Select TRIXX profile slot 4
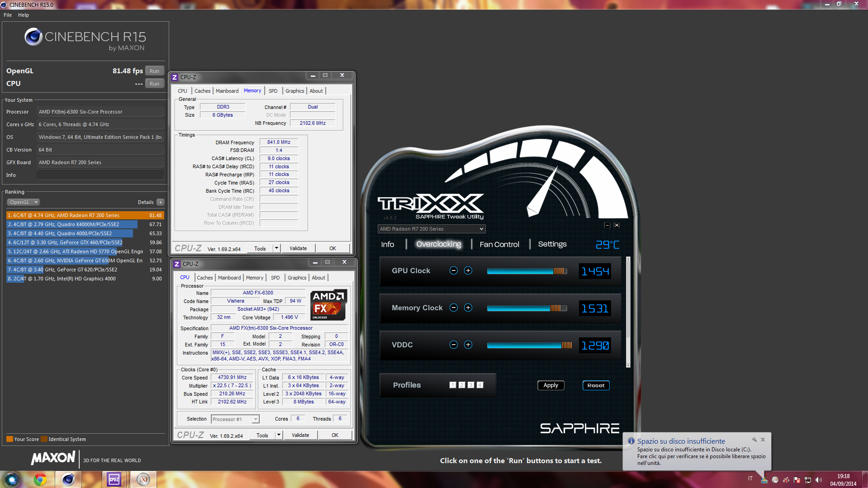The height and width of the screenshot is (488, 868). point(480,385)
